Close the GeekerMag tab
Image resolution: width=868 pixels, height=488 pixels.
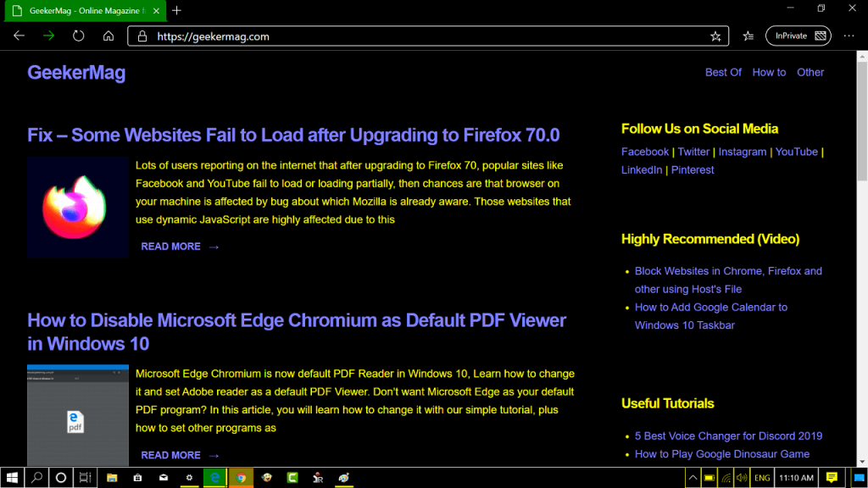click(156, 10)
